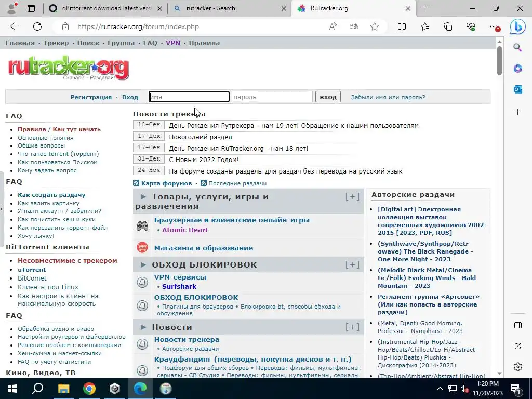Open the Правила menu item

tap(204, 43)
